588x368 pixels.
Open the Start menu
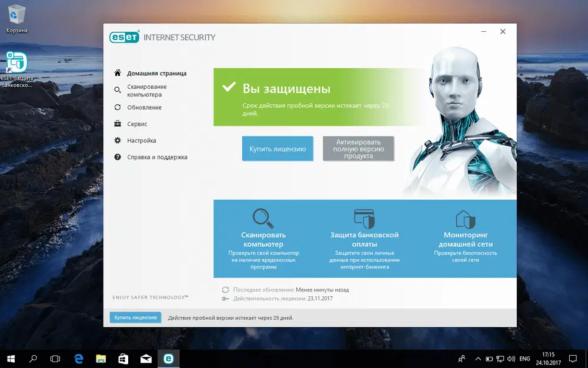pos(11,358)
